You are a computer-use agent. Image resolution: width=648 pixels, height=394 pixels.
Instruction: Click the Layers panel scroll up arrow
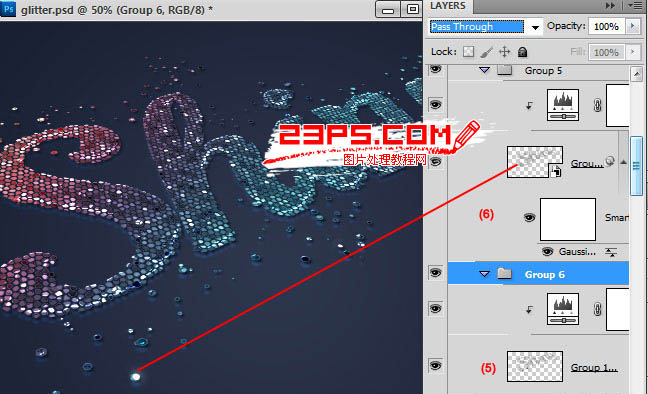click(636, 74)
